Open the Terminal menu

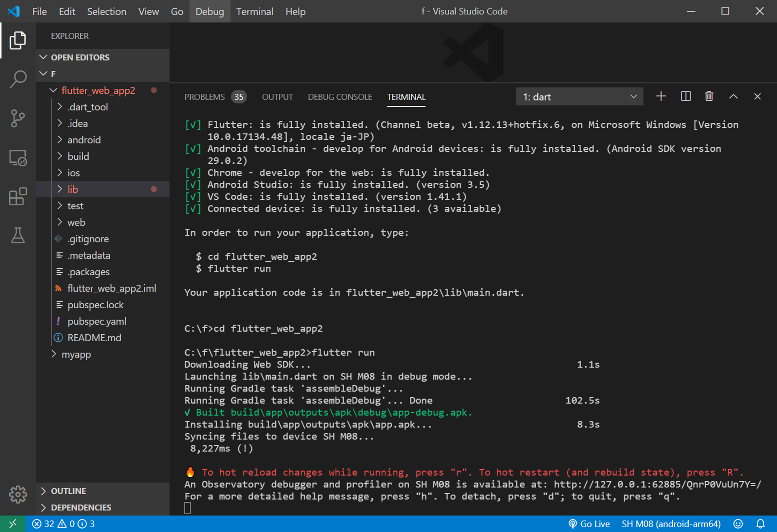pos(254,11)
